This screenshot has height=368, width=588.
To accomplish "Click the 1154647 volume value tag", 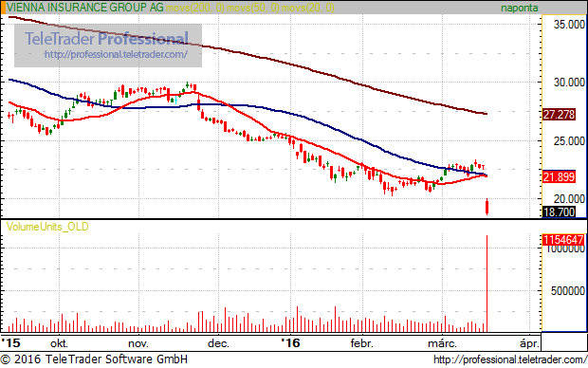I will coord(563,240).
